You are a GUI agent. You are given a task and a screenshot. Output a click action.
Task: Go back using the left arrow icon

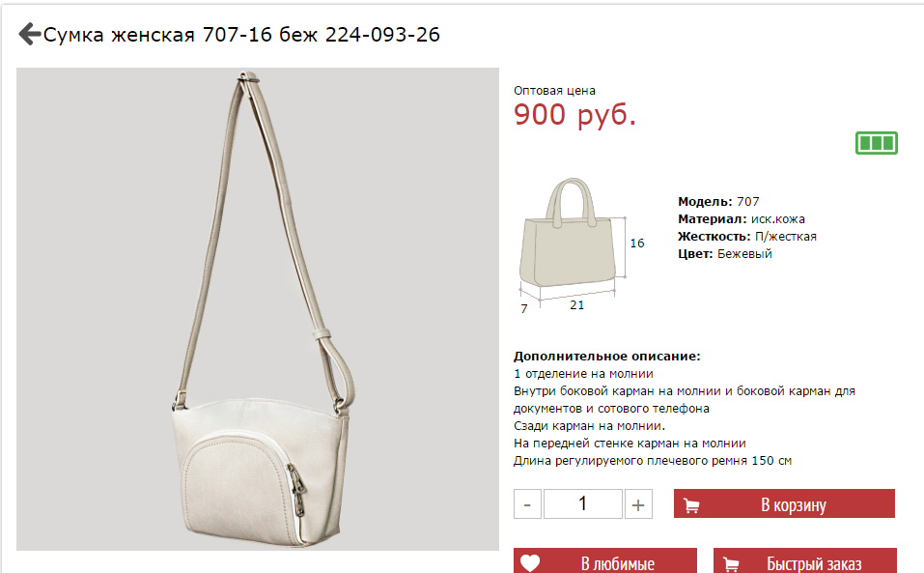pyautogui.click(x=30, y=34)
